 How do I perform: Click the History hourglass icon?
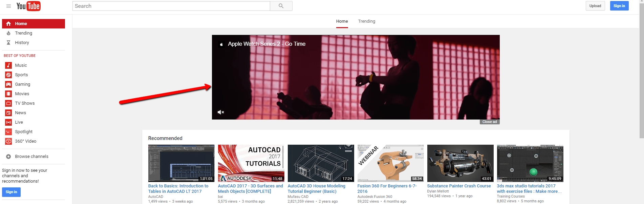pyautogui.click(x=8, y=43)
